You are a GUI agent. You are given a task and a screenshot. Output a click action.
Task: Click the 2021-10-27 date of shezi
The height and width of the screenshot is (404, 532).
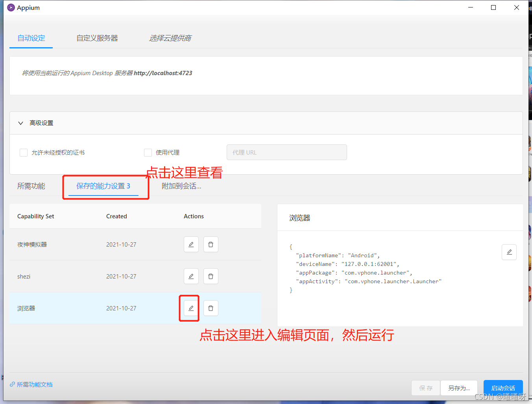click(121, 276)
